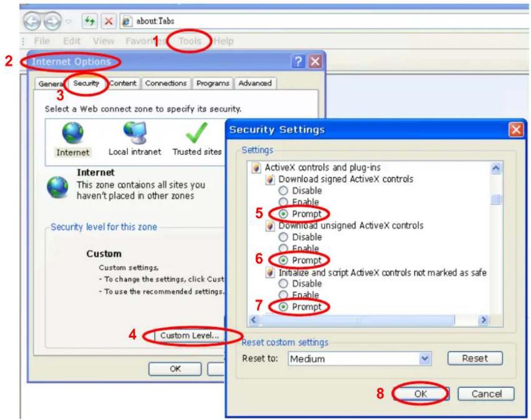Select the Local intranet zone icon
The height and width of the screenshot is (420, 531).
tap(135, 133)
